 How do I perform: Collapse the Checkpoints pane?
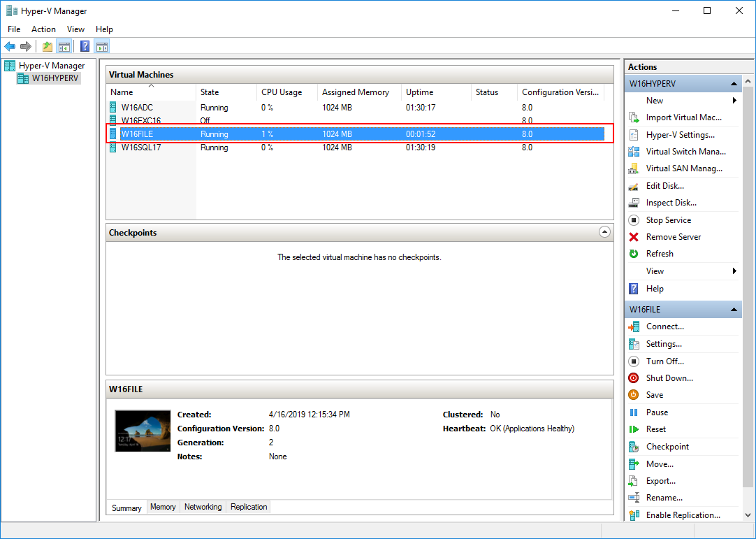click(604, 232)
